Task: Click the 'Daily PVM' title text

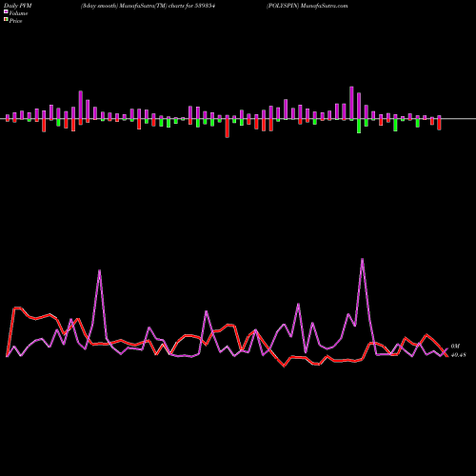Action: coord(18,6)
